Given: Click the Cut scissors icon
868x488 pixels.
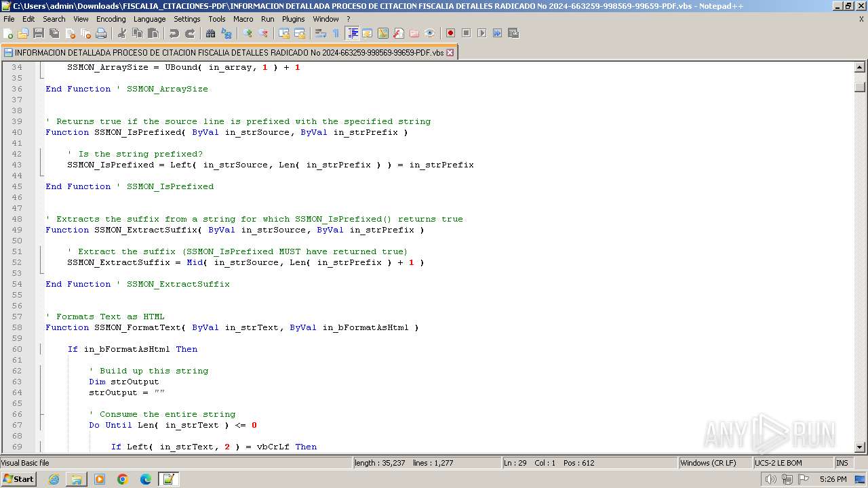Looking at the screenshot, I should click(122, 33).
